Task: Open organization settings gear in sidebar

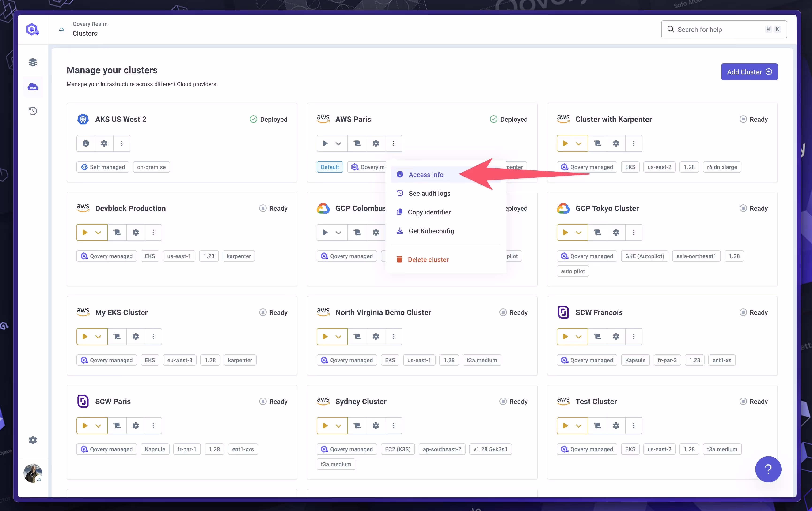Action: pyautogui.click(x=33, y=440)
